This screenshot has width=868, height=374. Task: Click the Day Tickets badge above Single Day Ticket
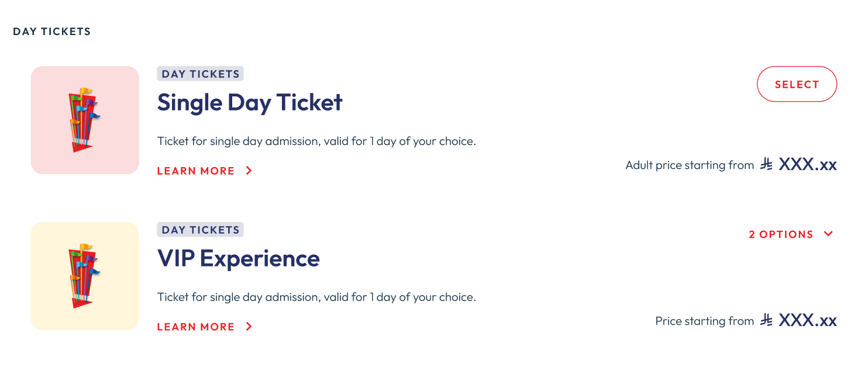pyautogui.click(x=200, y=74)
